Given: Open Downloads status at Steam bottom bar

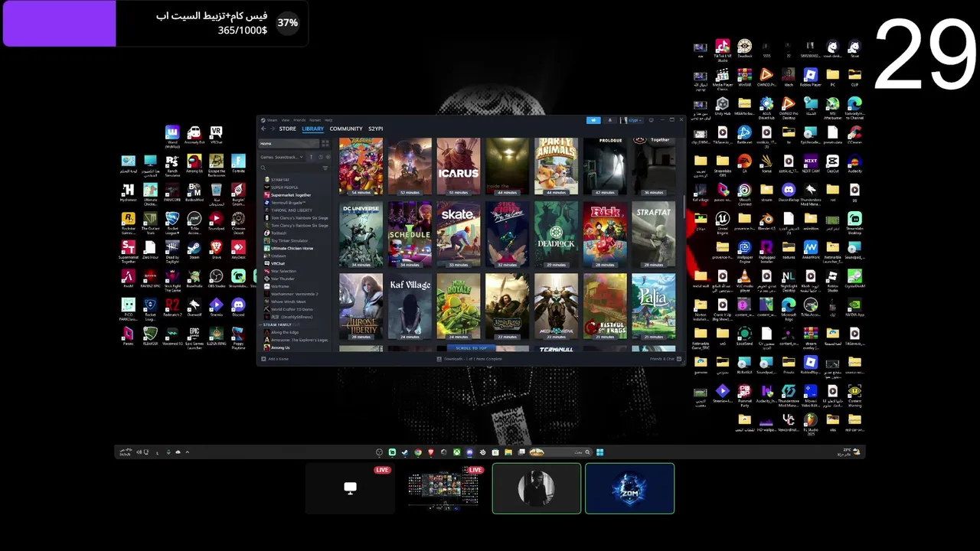Looking at the screenshot, I should tap(470, 359).
